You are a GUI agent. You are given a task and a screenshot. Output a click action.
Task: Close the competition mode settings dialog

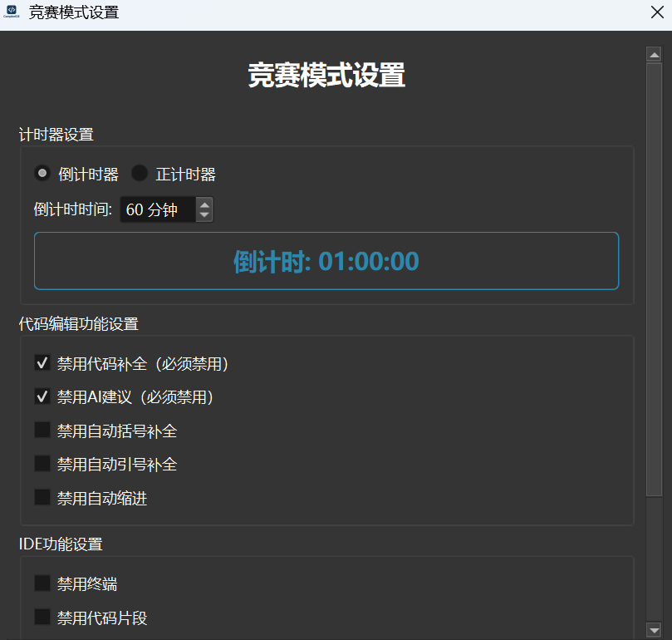pos(656,12)
